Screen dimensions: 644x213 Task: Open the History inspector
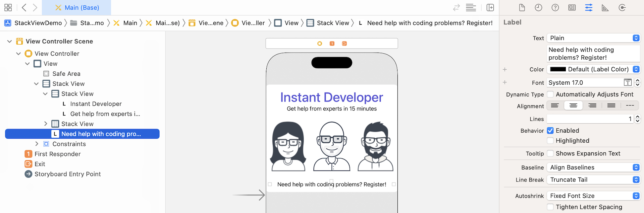tap(538, 8)
